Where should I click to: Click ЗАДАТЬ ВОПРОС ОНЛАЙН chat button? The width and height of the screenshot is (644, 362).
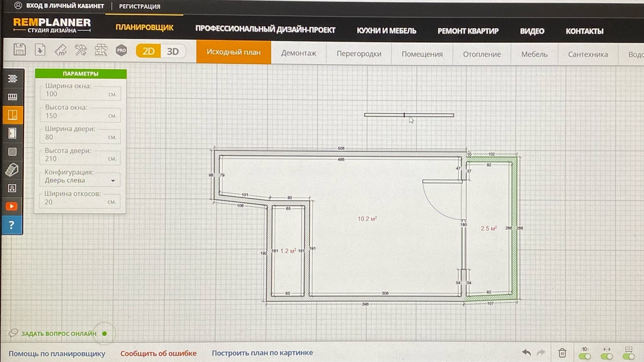click(58, 334)
